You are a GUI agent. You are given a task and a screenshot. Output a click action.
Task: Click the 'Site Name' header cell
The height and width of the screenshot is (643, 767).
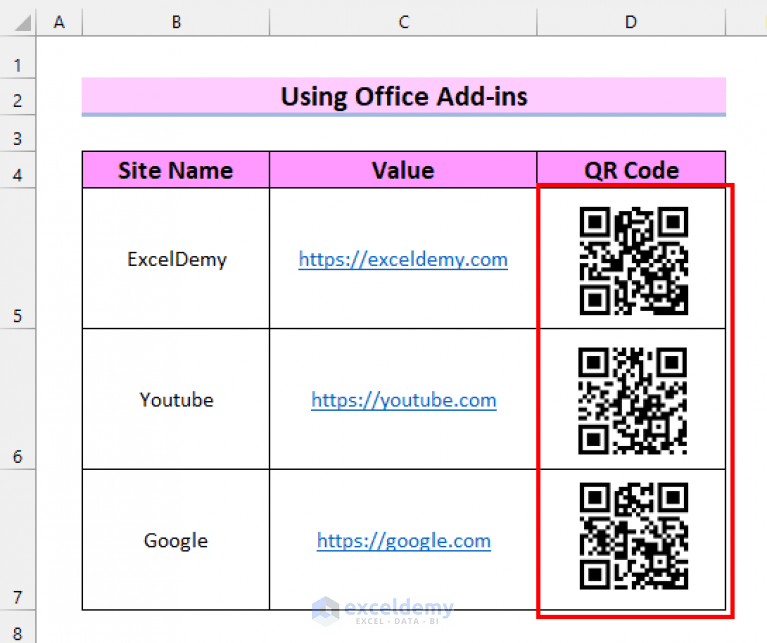[176, 170]
